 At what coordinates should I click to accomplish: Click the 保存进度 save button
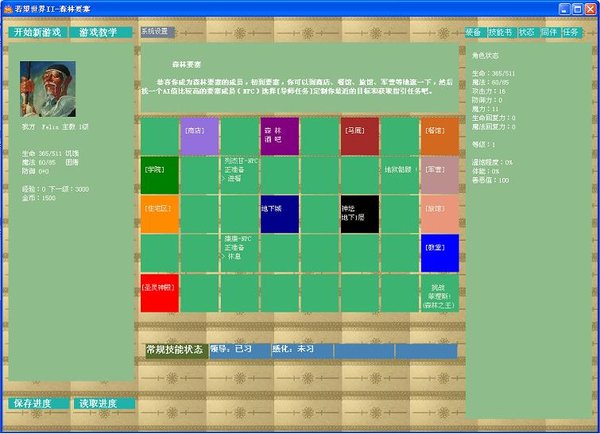[x=39, y=403]
